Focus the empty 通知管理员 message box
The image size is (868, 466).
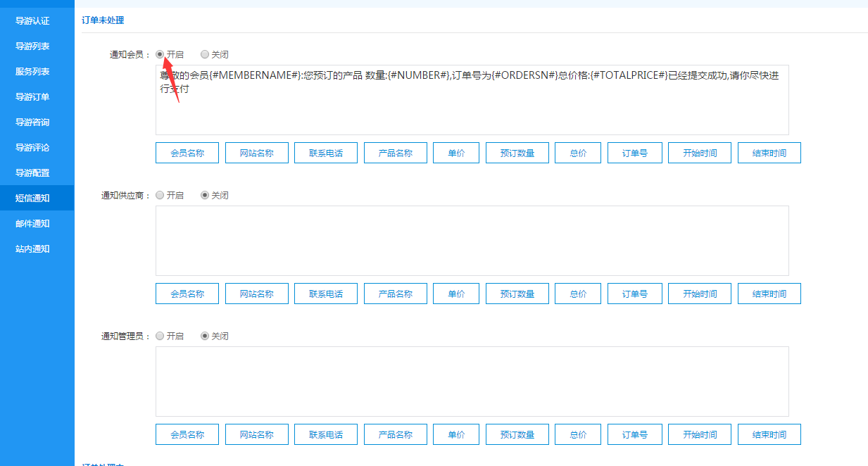(x=472, y=381)
